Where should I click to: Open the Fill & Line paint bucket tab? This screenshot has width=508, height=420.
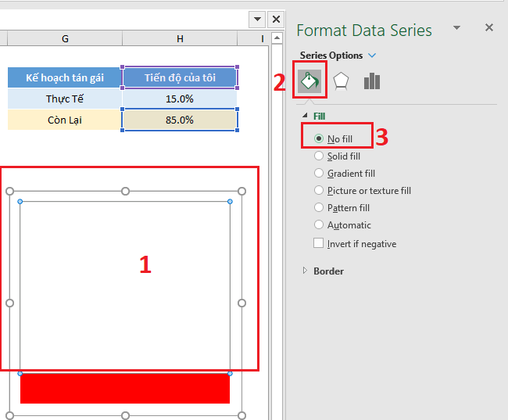pos(309,81)
